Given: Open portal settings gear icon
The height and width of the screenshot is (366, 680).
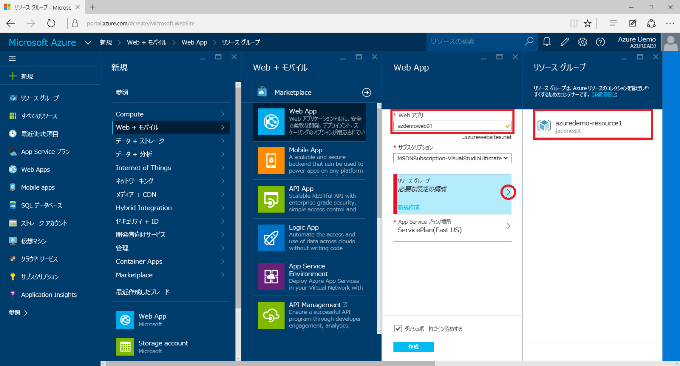Looking at the screenshot, I should coord(582,42).
